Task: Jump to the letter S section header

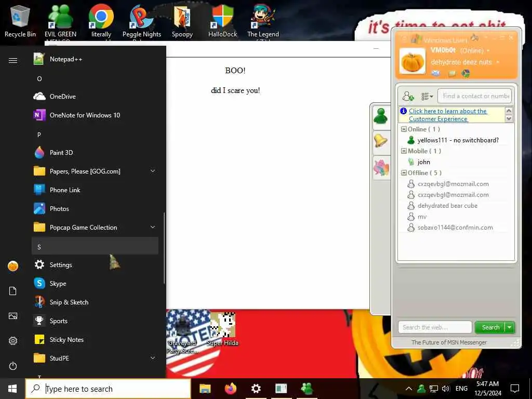Action: pyautogui.click(x=95, y=247)
